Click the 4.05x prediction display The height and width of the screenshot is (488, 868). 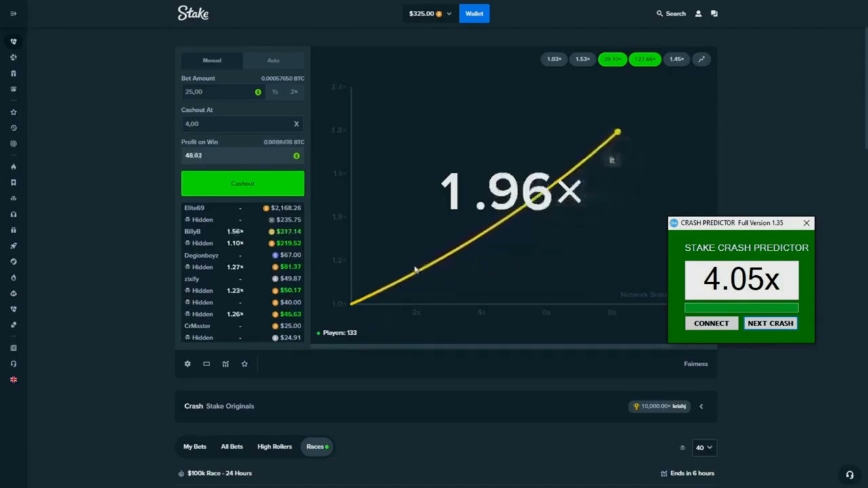(x=741, y=280)
